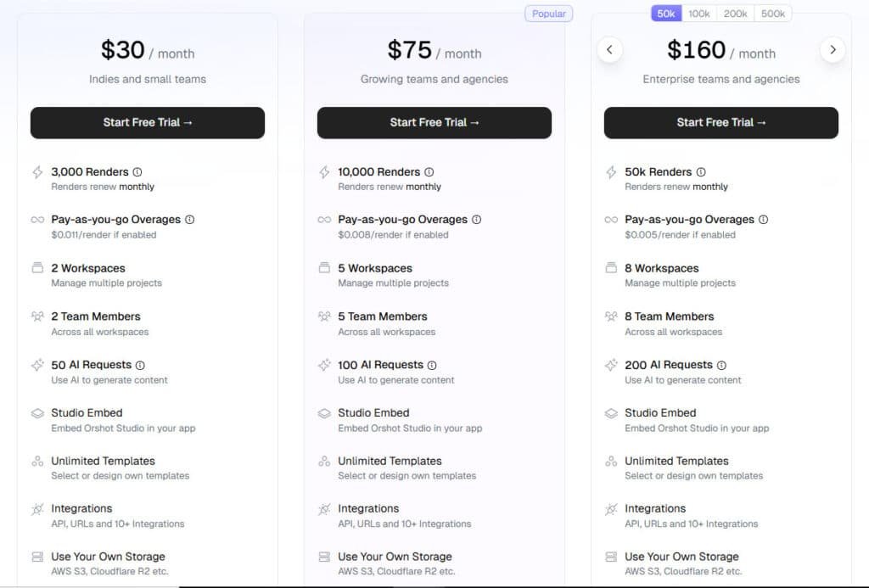Click the right arrow to view next plan
Image resolution: width=869 pixels, height=588 pixels.
click(833, 49)
